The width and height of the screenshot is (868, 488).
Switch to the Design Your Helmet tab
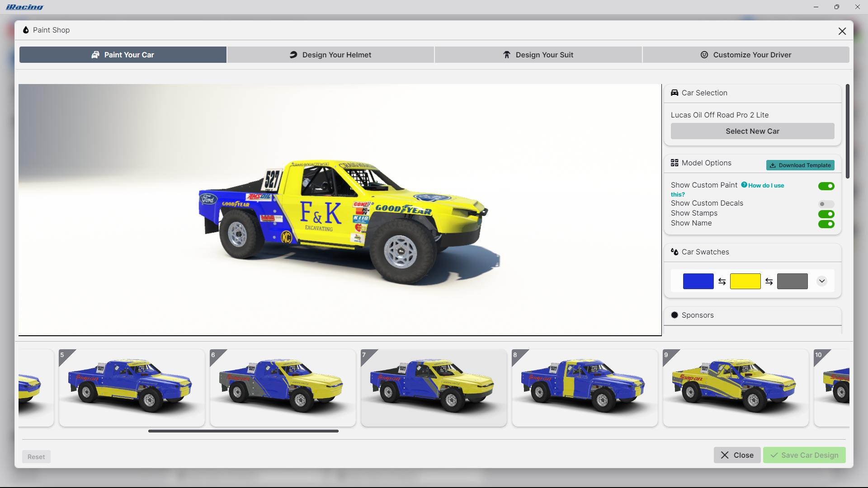pyautogui.click(x=330, y=54)
